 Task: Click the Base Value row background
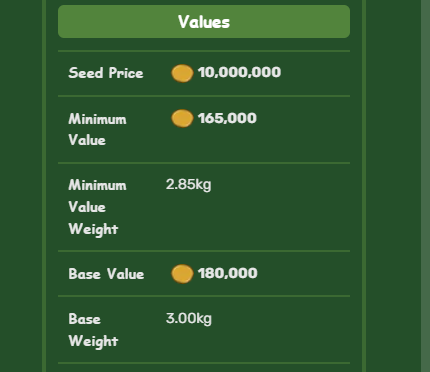[204, 273]
